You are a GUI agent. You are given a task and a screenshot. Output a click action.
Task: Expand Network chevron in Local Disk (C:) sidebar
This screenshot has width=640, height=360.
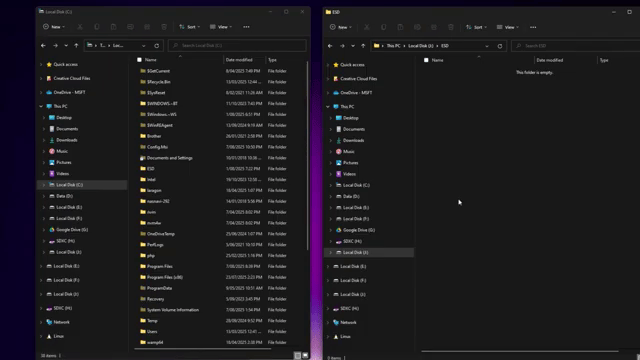point(41,322)
